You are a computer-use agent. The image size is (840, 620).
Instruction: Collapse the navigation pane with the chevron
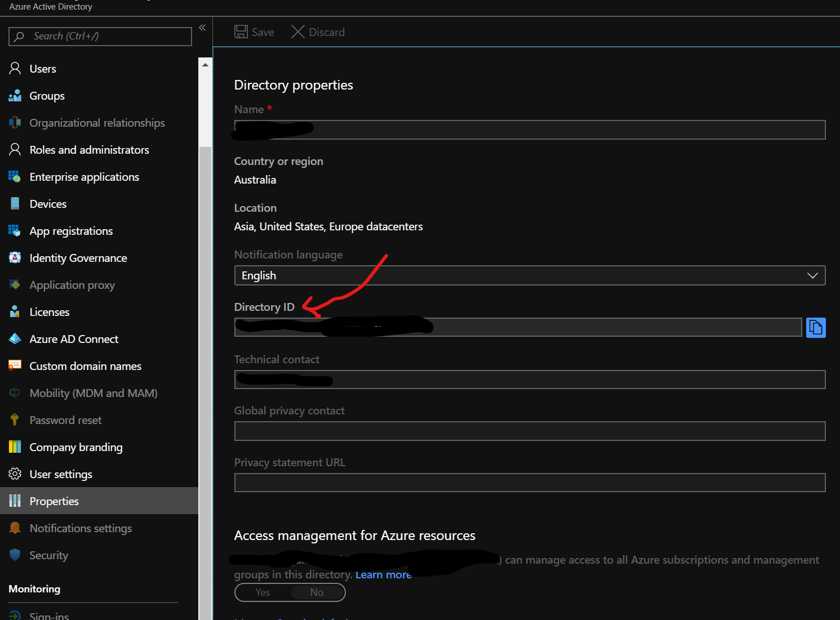202,27
